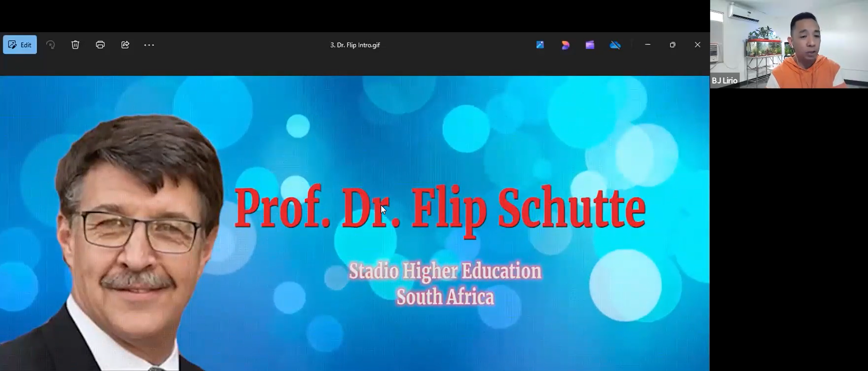Screen dimensions: 868x371
Task: Click the Edit image button
Action: click(x=20, y=45)
